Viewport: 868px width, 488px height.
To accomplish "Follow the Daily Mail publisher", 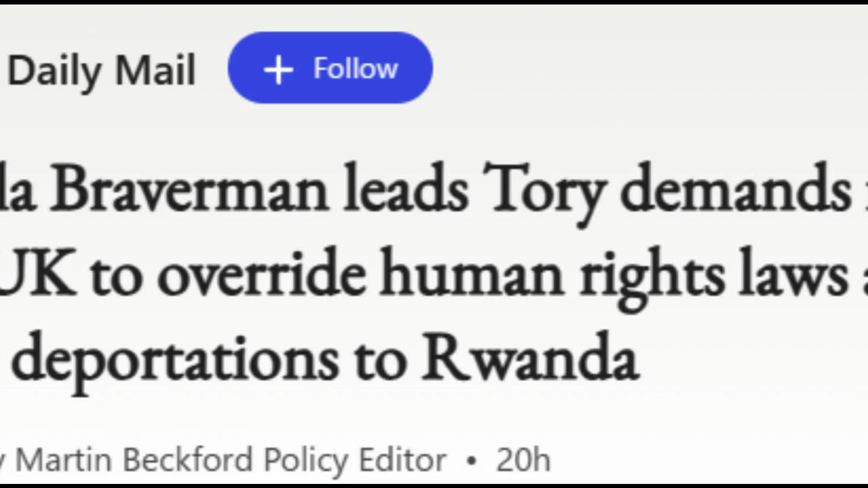I will click(x=330, y=68).
